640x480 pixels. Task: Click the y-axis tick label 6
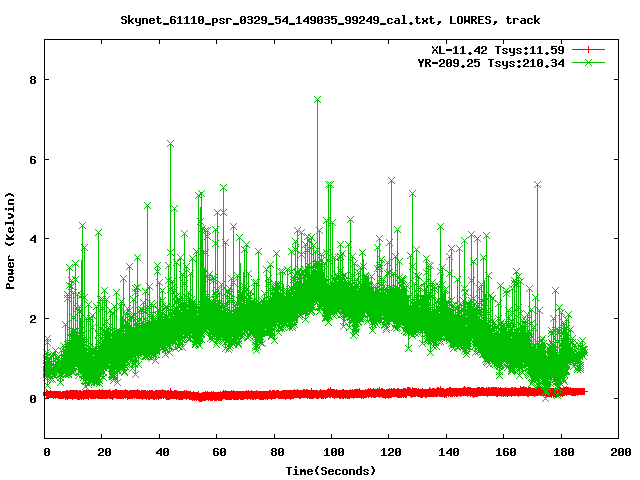tap(34, 159)
